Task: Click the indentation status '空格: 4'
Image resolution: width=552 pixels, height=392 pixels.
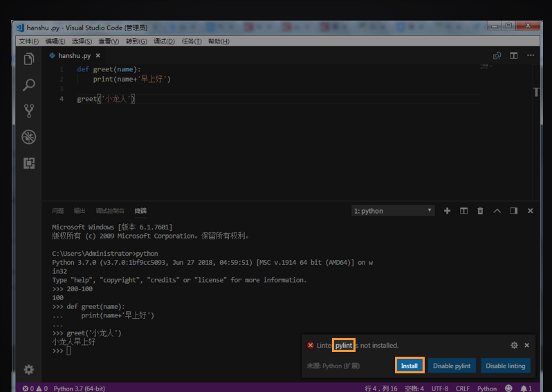Action: [x=414, y=389]
